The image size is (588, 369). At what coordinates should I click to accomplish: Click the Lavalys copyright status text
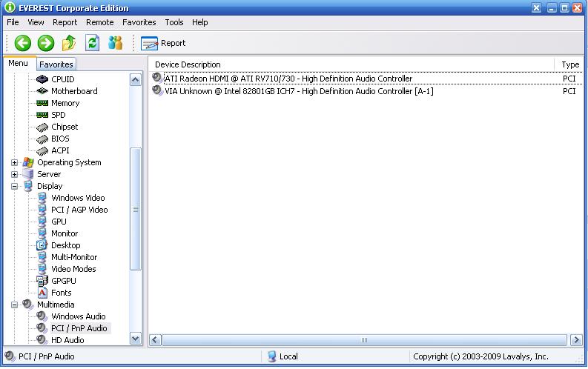(x=480, y=356)
